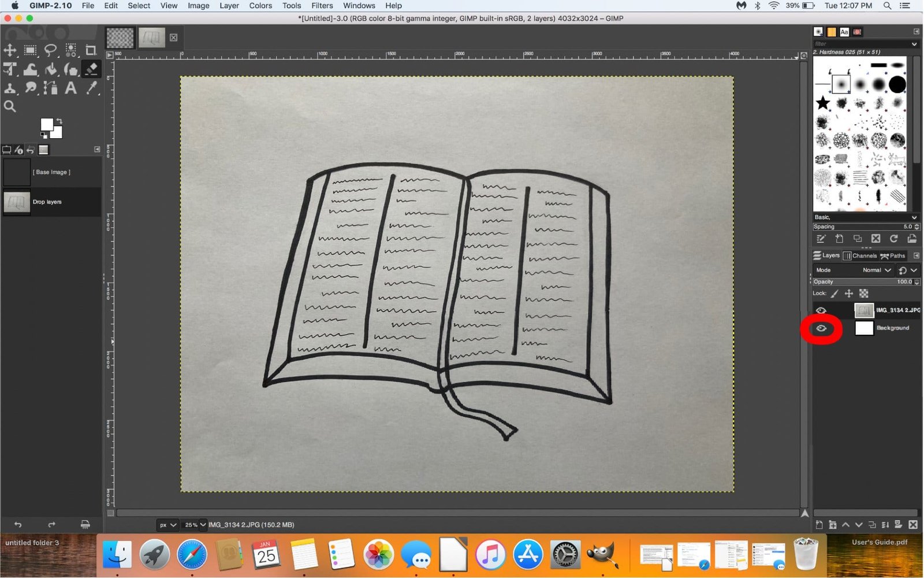Expand the px units dropdown
The height and width of the screenshot is (578, 924).
(x=167, y=525)
